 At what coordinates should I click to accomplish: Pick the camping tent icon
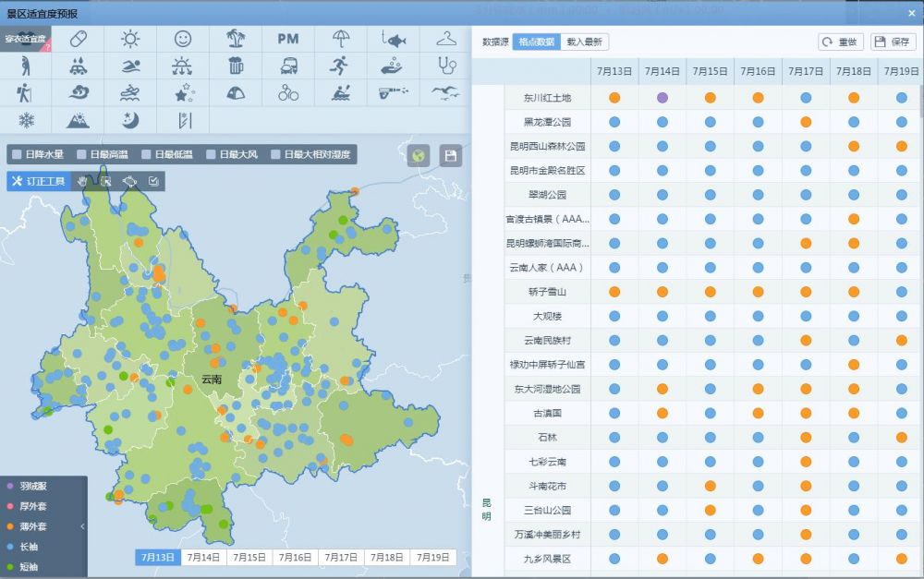click(x=236, y=92)
